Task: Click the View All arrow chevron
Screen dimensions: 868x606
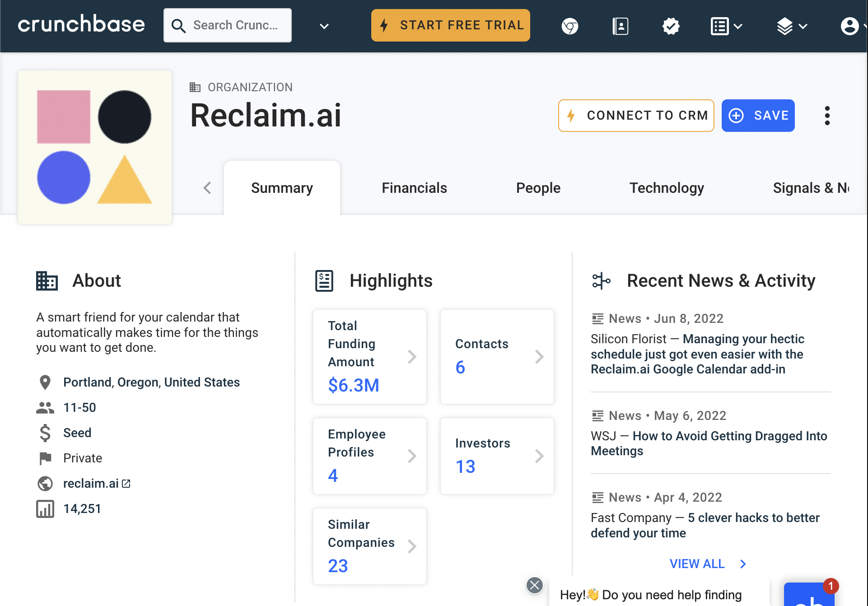Action: click(743, 564)
